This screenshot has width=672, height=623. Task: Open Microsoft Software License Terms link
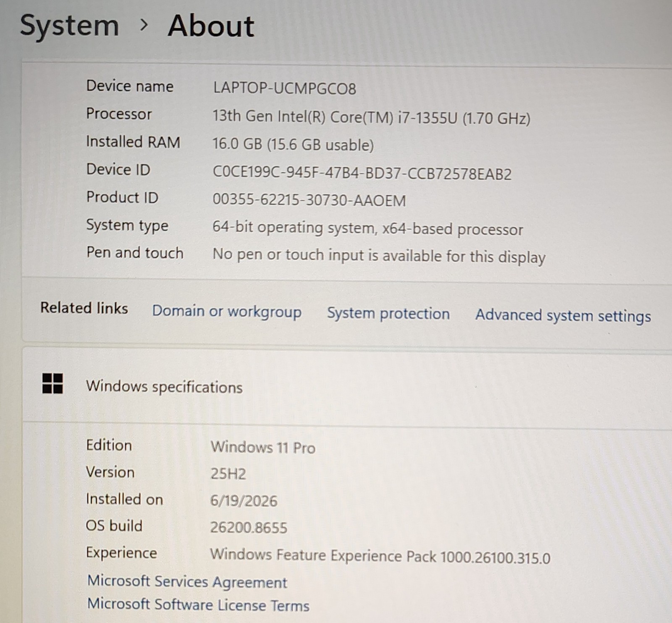(198, 605)
